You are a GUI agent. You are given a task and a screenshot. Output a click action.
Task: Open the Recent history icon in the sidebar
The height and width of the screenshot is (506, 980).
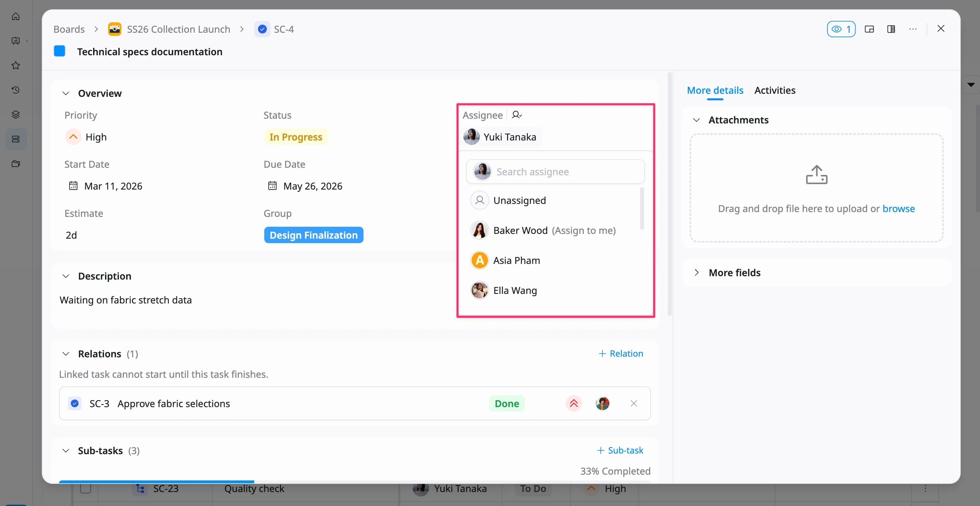(16, 90)
